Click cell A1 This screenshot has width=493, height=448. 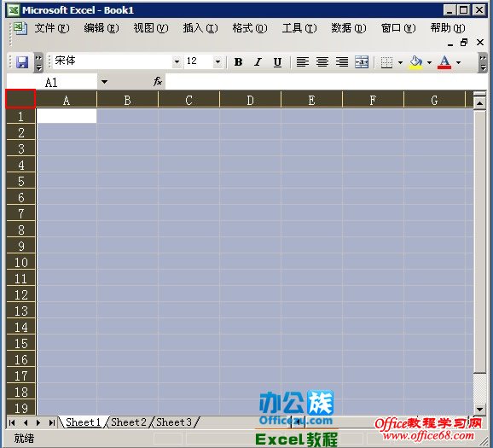(67, 116)
